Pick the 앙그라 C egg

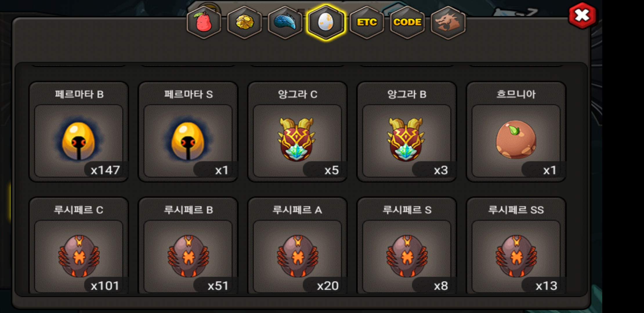click(297, 132)
